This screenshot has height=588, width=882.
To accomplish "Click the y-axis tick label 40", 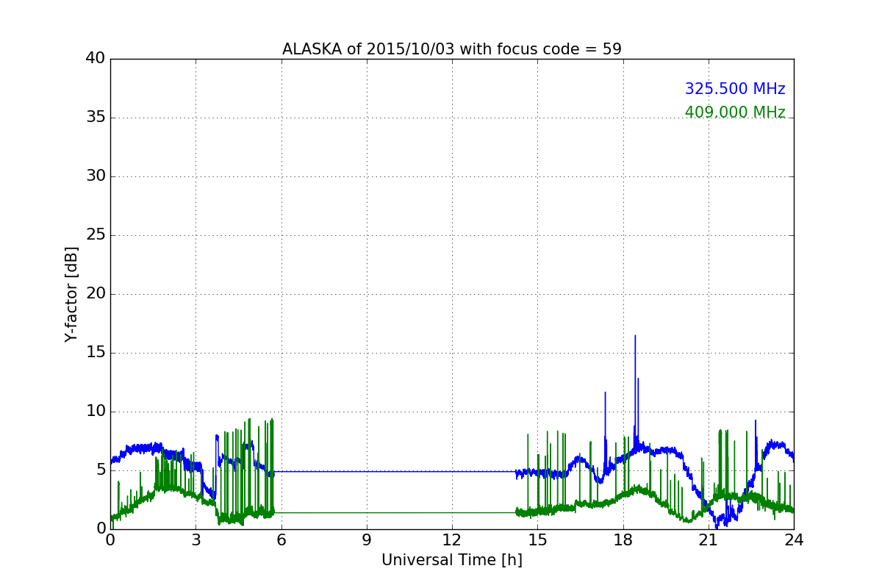I will click(96, 59).
